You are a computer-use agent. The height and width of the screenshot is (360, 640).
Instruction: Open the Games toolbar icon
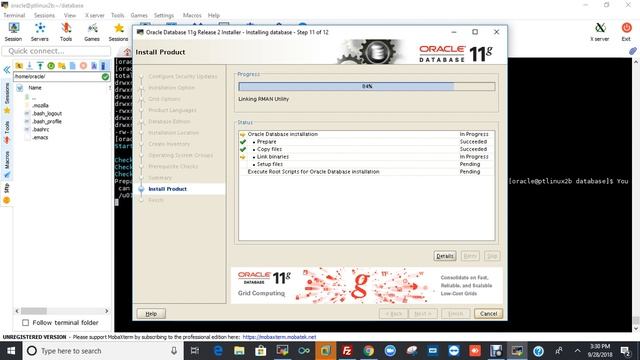[92, 32]
